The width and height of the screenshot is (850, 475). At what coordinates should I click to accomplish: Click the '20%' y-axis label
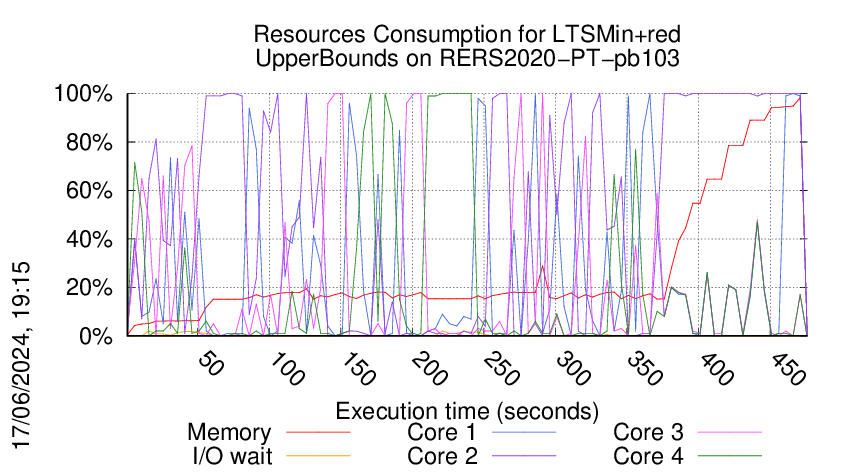tap(89, 288)
